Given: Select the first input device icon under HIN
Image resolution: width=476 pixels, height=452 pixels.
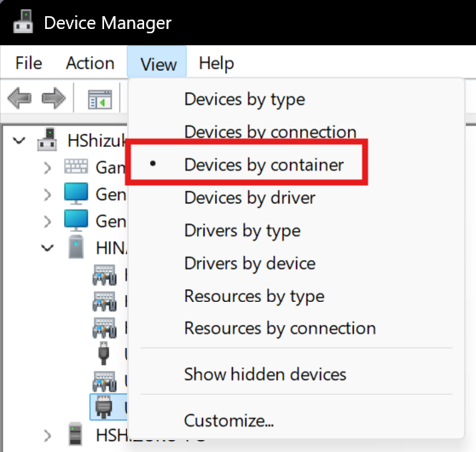Looking at the screenshot, I should [x=104, y=275].
